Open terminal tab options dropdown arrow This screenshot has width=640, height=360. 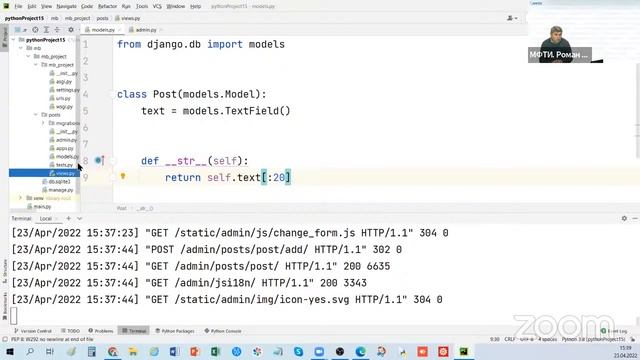[80, 218]
